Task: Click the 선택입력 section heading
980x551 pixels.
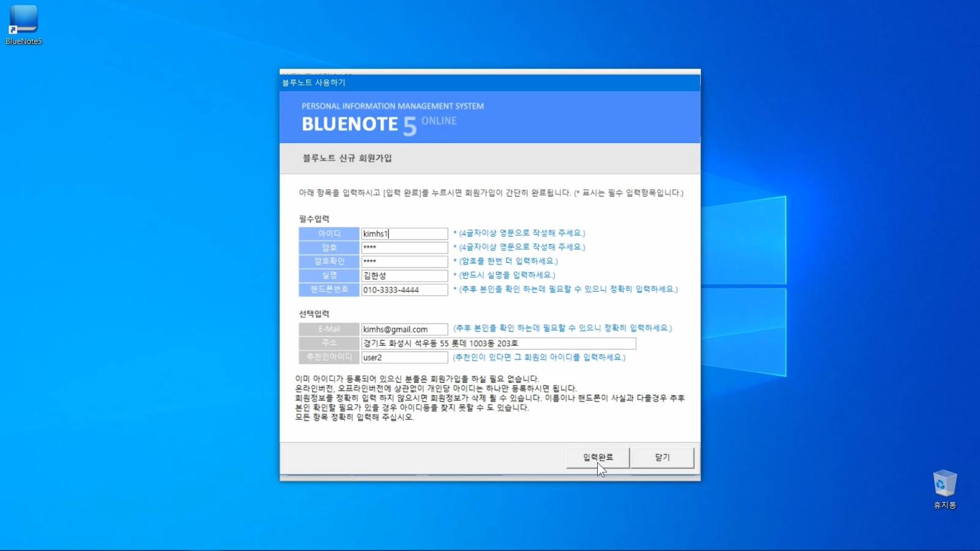Action: (x=314, y=314)
